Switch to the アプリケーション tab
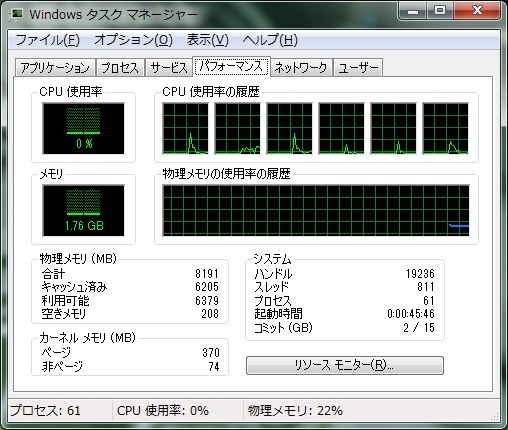This screenshot has height=430, width=508. point(55,68)
